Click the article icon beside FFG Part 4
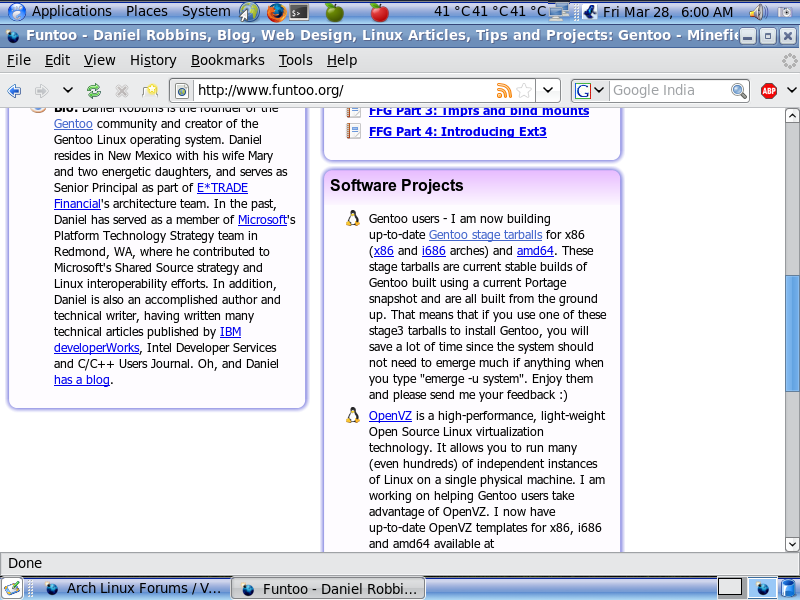Viewport: 800px width, 600px height. coord(354,131)
